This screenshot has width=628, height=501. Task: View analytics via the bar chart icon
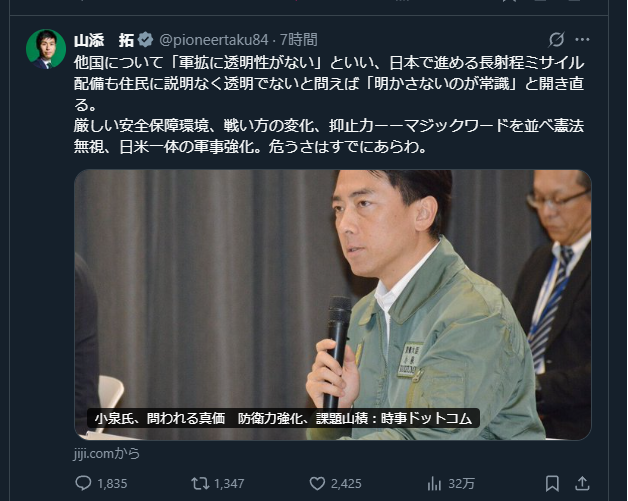pyautogui.click(x=434, y=483)
